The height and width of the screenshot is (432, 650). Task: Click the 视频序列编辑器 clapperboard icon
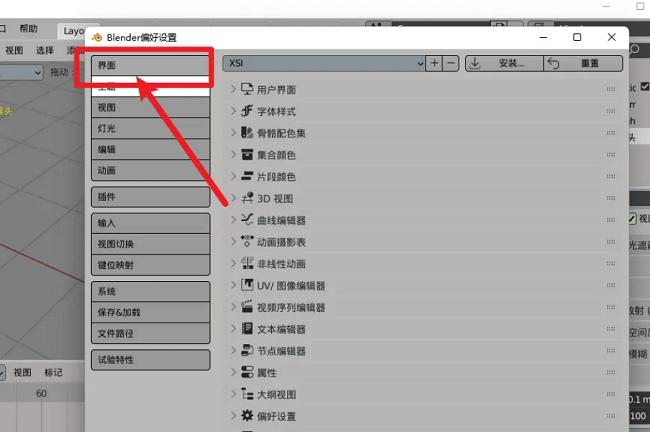pyautogui.click(x=247, y=308)
